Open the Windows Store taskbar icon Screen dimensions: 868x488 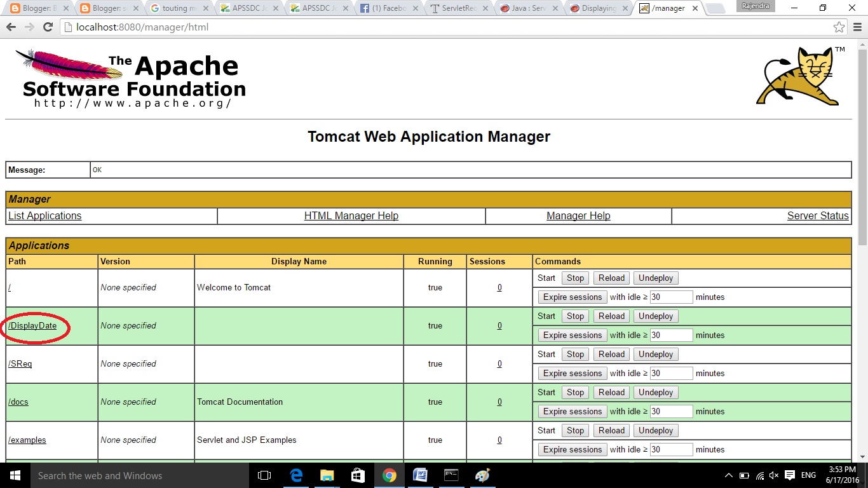point(358,475)
